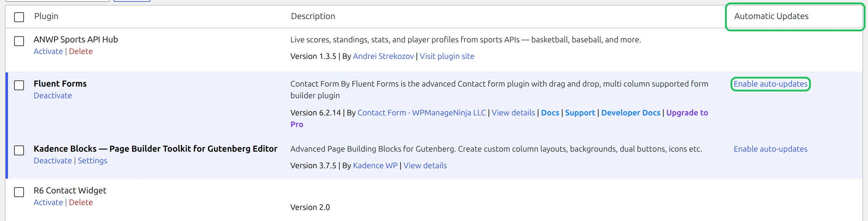
Task: Open Fluent Forms Developer Docs link
Action: pyautogui.click(x=631, y=113)
